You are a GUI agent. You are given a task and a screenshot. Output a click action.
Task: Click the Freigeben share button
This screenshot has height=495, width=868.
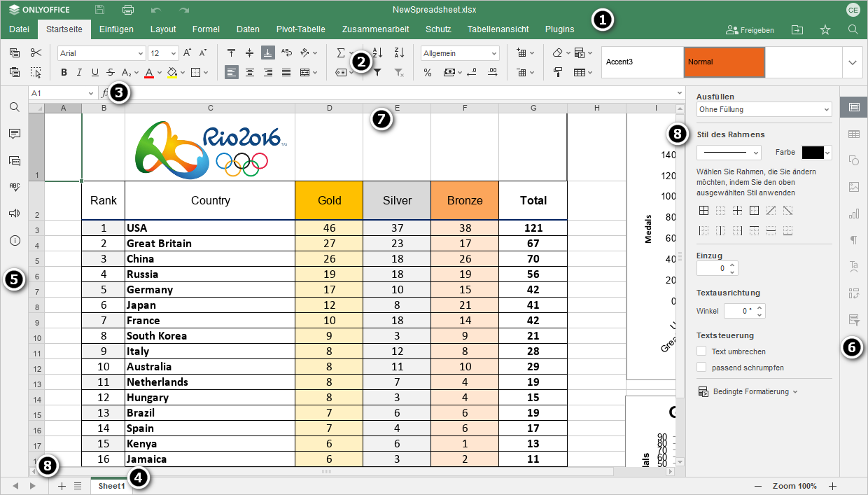tap(750, 30)
